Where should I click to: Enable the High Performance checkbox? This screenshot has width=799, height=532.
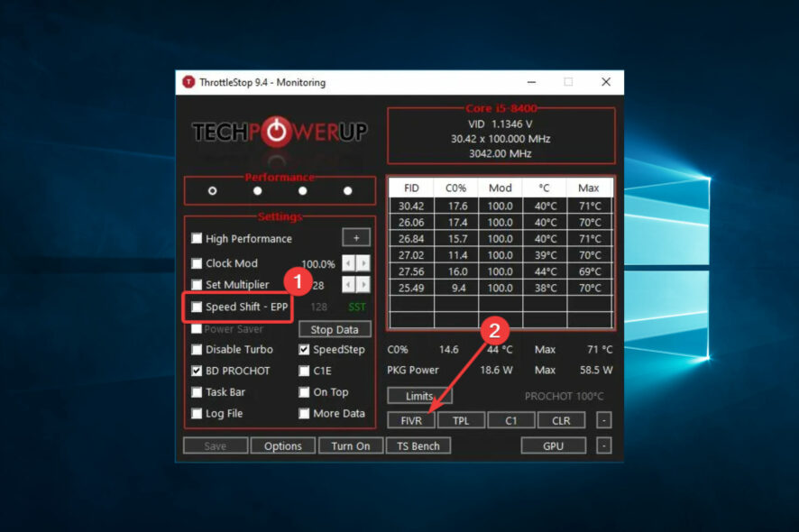click(197, 238)
